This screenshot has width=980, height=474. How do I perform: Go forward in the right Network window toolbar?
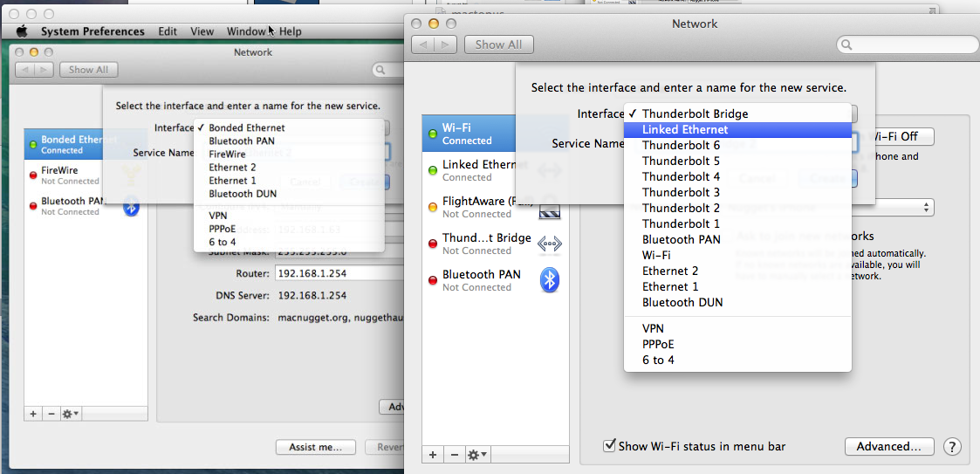(445, 45)
